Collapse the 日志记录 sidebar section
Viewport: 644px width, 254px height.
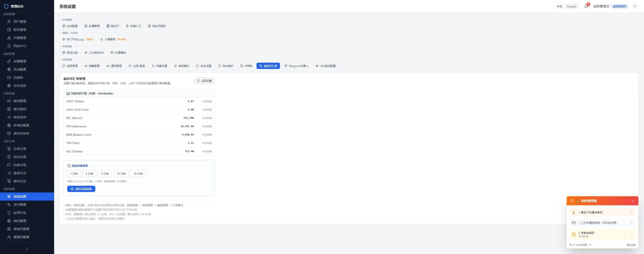49,141
